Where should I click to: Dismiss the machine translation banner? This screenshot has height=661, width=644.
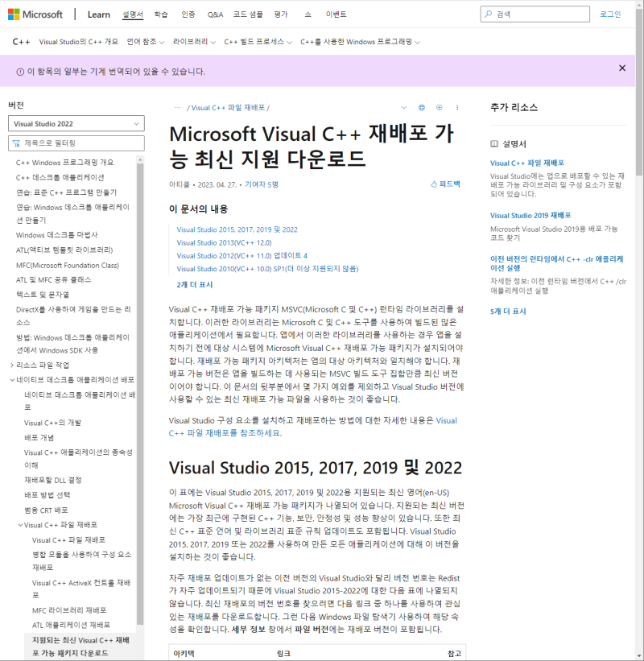click(x=622, y=68)
